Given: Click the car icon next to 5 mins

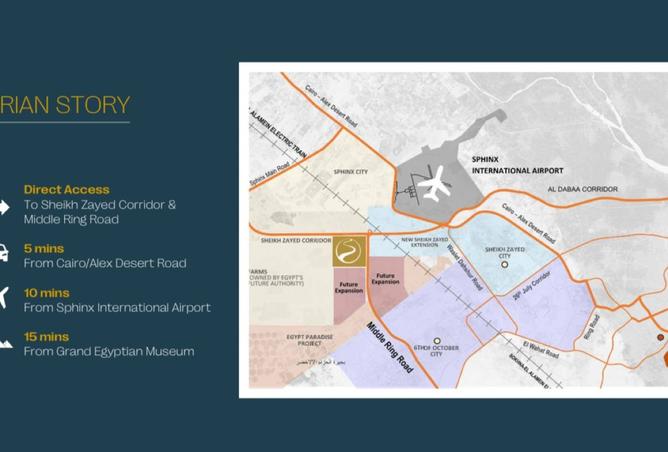Looking at the screenshot, I should (4, 254).
